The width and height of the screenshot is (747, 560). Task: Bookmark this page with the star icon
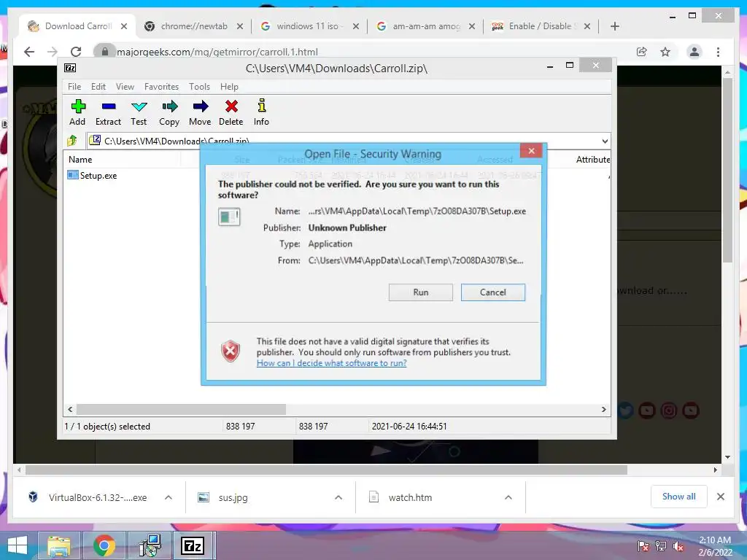pyautogui.click(x=665, y=52)
